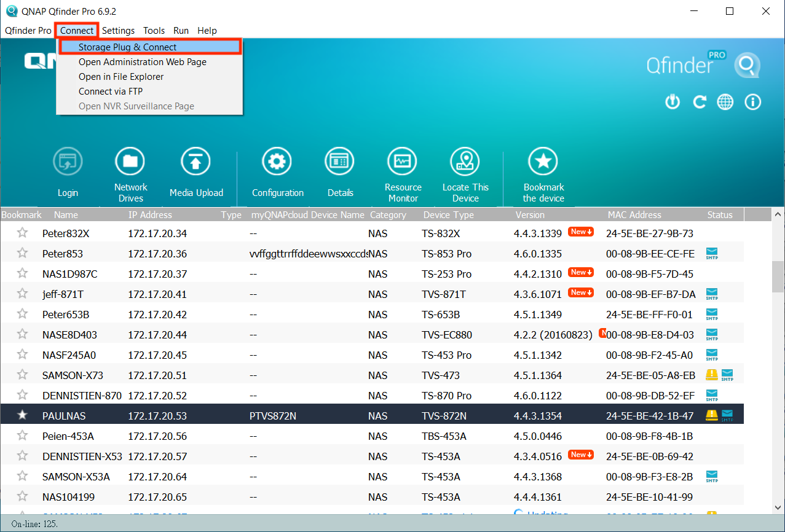The width and height of the screenshot is (785, 532).
Task: Bookmark the NAS1D987C device star
Action: click(22, 273)
